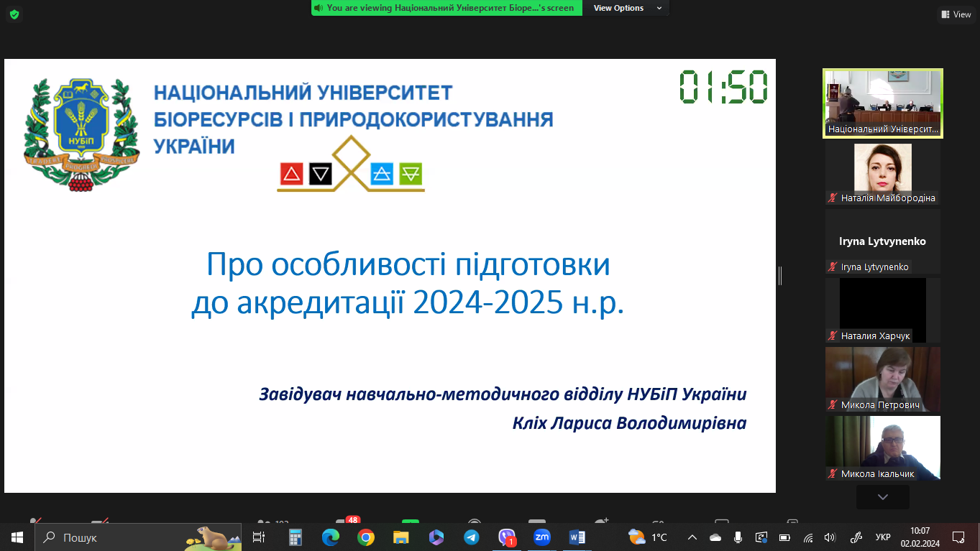The height and width of the screenshot is (551, 980).
Task: Click the Пошук taskbar search box
Action: pyautogui.click(x=138, y=537)
